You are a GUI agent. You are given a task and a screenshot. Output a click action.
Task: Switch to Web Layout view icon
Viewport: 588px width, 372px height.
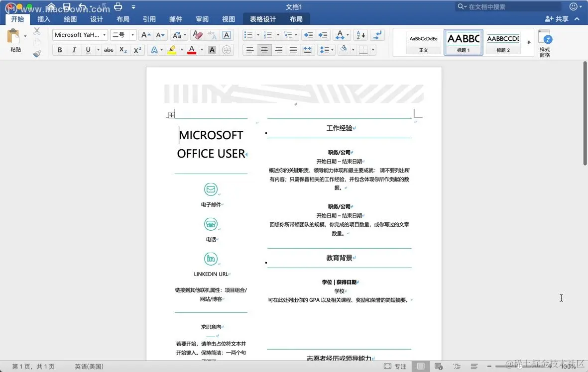click(438, 367)
